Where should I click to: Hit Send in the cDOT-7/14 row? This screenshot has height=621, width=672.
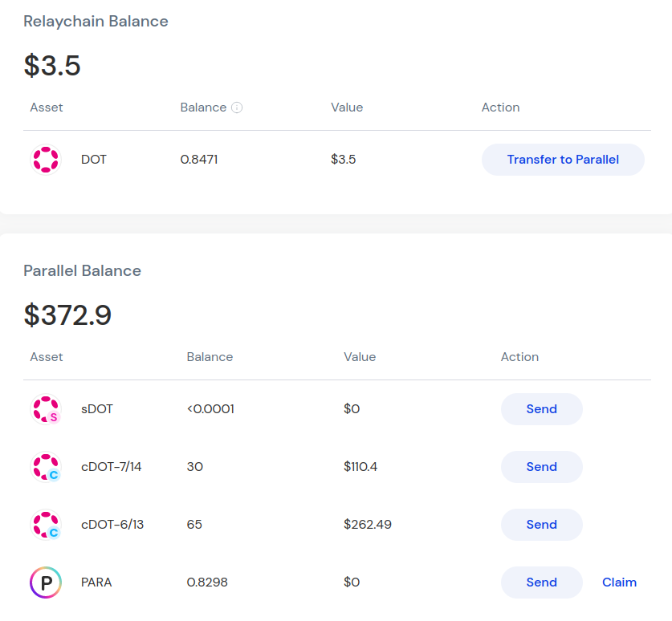point(541,467)
